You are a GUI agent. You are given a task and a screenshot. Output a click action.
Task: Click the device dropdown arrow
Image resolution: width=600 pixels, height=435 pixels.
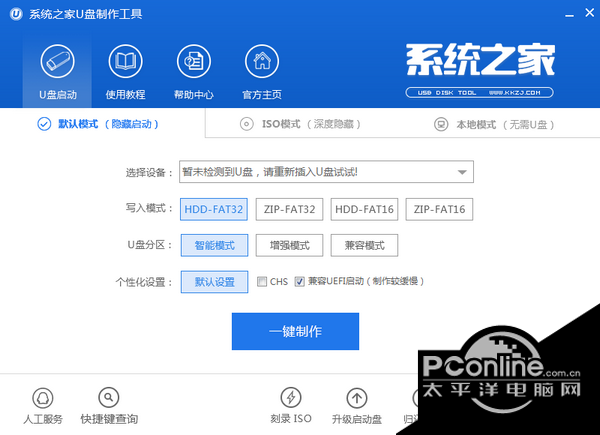(462, 172)
